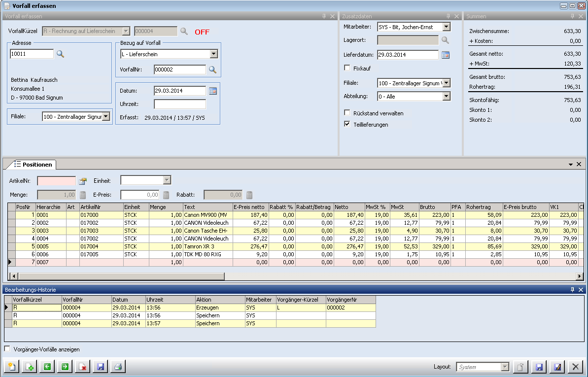Click the magnifier search icon beside VorfallNr field
Image resolution: width=588 pixels, height=377 pixels.
212,70
